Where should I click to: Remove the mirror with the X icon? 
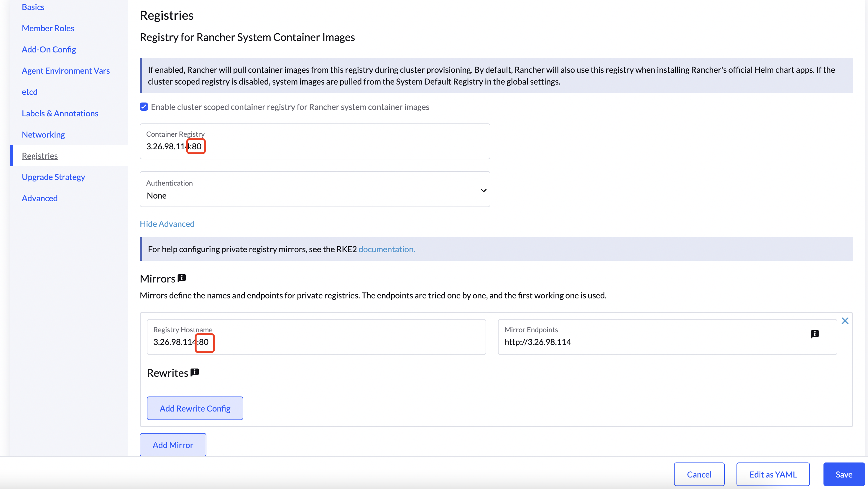[845, 321]
